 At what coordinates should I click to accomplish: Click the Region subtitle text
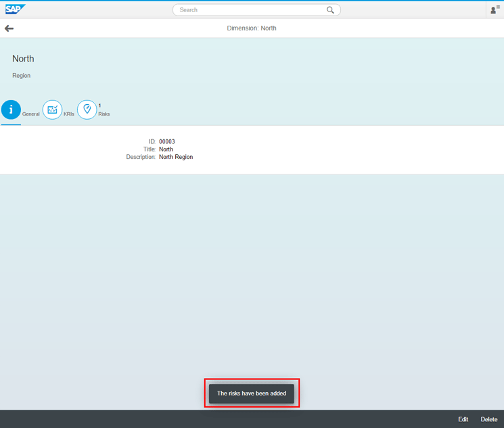22,76
